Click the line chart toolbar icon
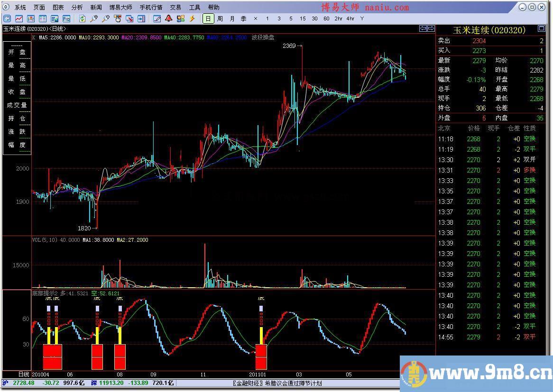The width and height of the screenshot is (553, 392). [19, 19]
